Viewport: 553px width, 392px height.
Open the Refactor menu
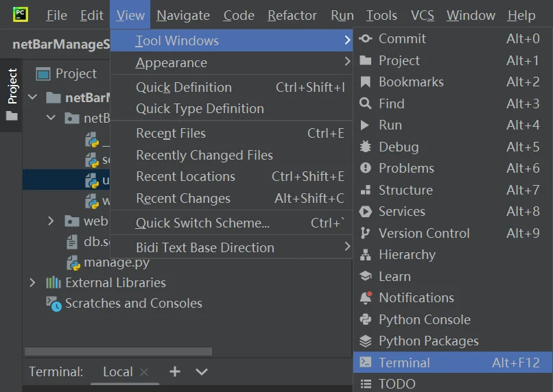point(292,15)
